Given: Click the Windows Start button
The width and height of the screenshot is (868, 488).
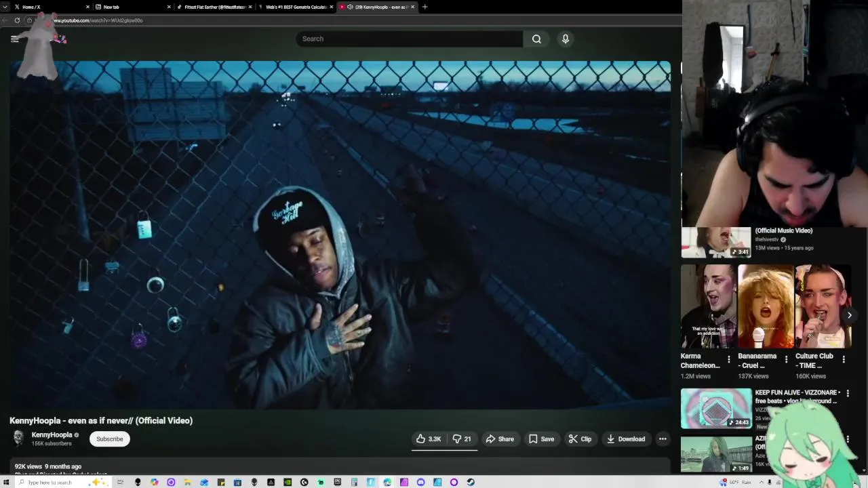Looking at the screenshot, I should [x=7, y=482].
